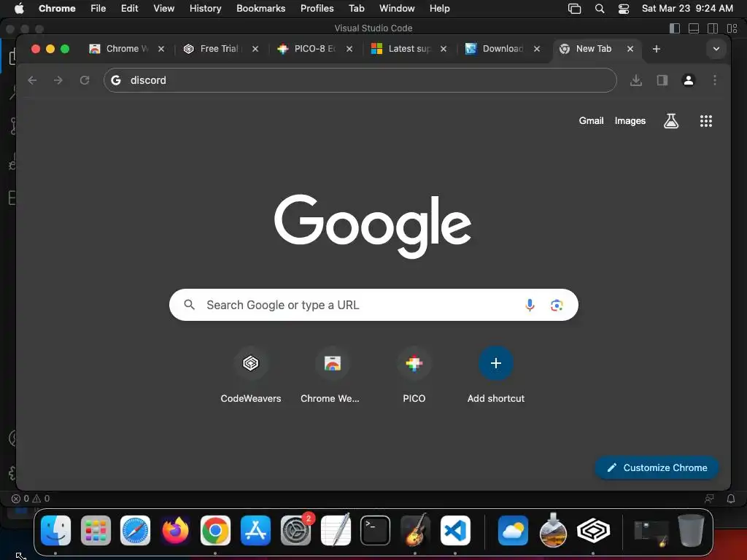
Task: Open CodeWeavers shortcut tile
Action: 251,376
